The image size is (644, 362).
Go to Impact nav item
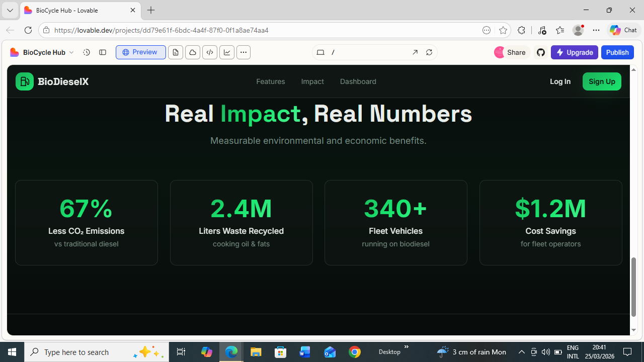tap(312, 81)
